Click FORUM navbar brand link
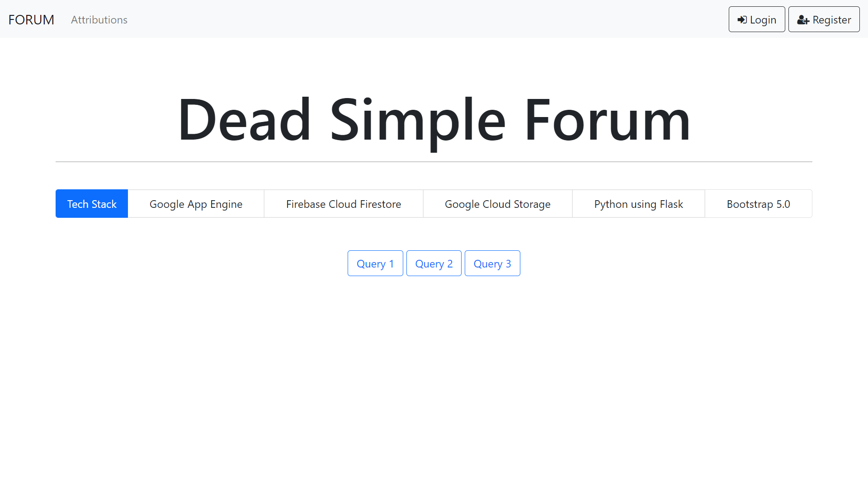 31,19
